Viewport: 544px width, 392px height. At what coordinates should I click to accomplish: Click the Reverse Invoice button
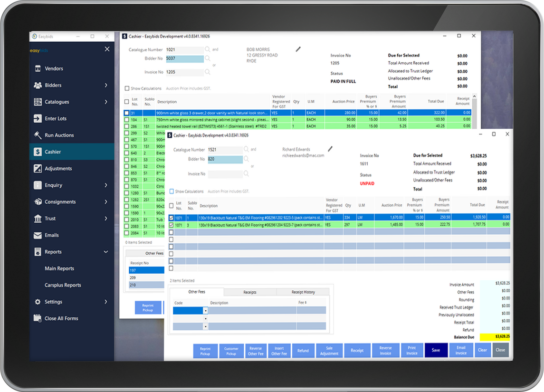385,350
